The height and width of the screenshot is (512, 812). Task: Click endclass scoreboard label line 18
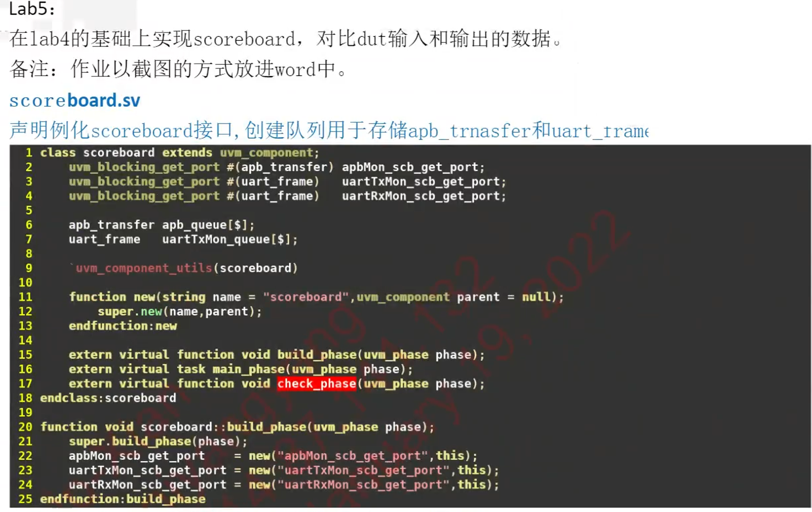pos(108,398)
